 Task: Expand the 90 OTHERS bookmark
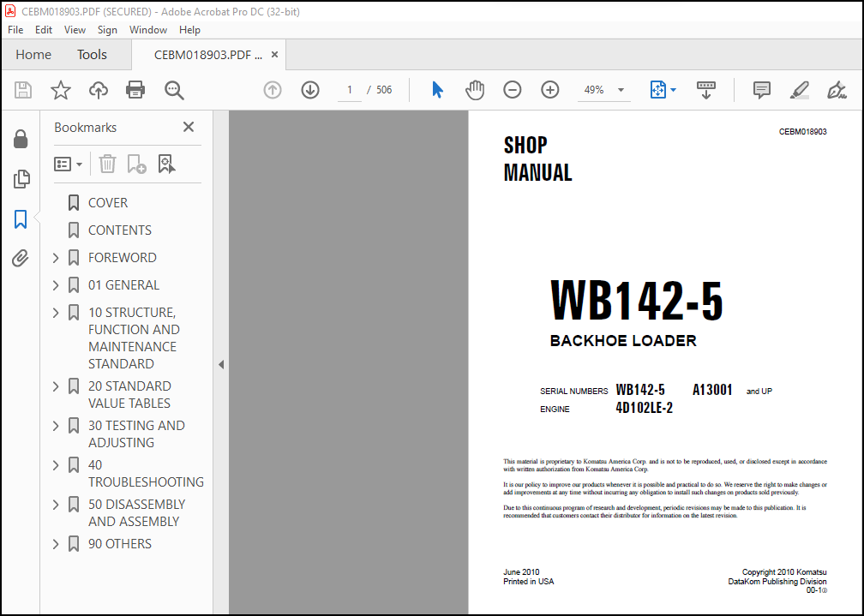(56, 544)
